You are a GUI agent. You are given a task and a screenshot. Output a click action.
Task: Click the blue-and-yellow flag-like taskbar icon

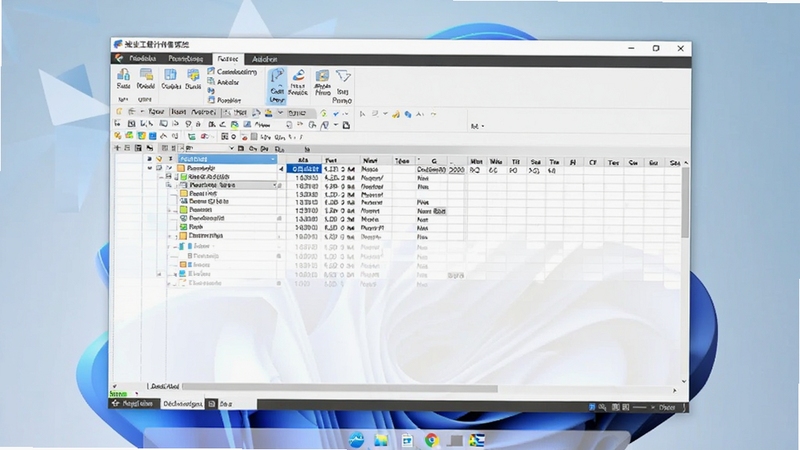click(x=477, y=440)
